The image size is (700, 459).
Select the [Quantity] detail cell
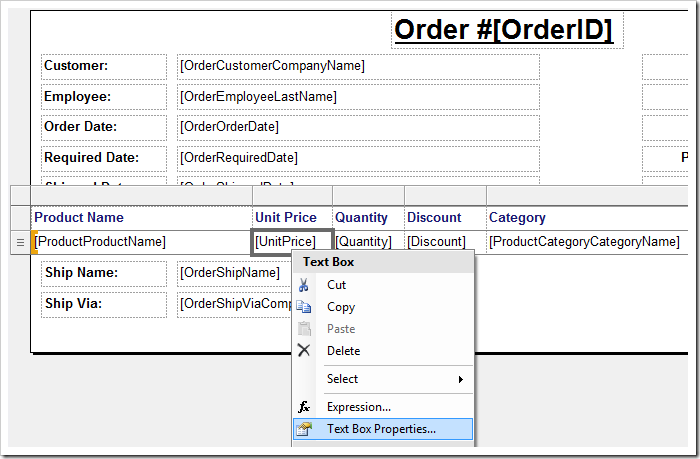[x=368, y=242]
